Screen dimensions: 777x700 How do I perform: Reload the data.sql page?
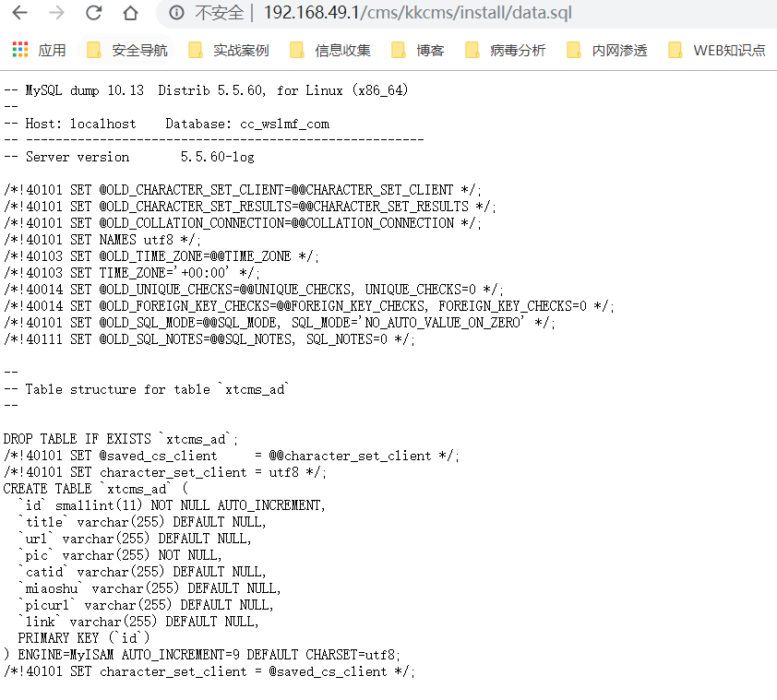coord(93,12)
